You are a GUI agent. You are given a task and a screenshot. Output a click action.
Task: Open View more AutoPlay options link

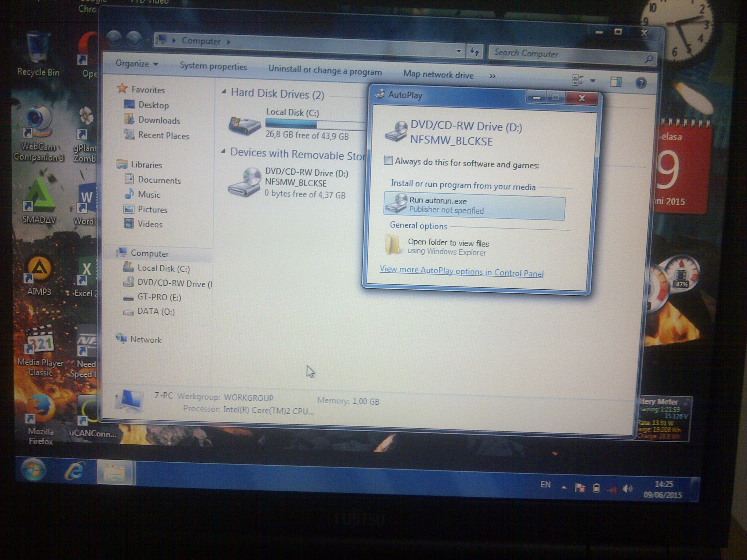(x=461, y=272)
